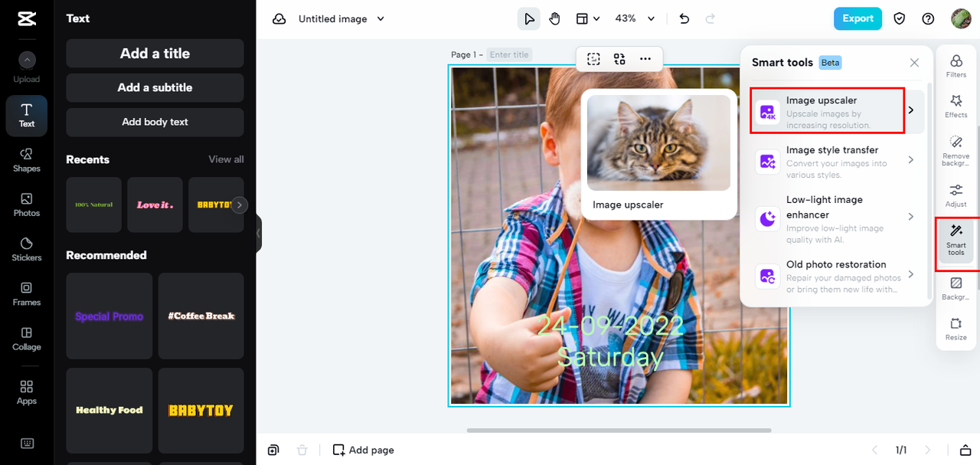Open the 43% zoom dropdown
Image resolution: width=980 pixels, height=465 pixels.
click(x=635, y=19)
